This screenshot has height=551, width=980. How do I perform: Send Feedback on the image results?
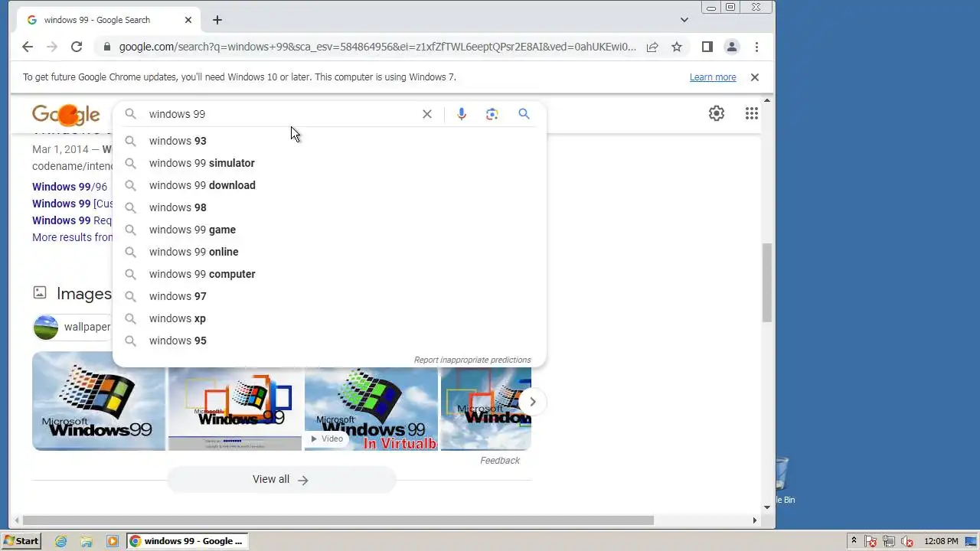(500, 461)
